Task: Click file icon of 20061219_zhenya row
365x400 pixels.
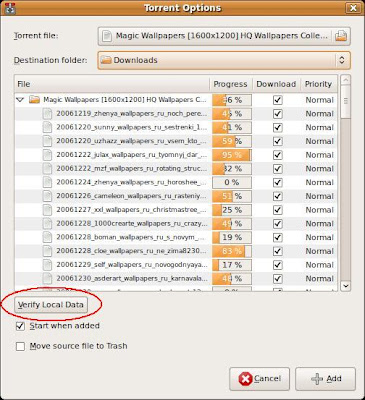Action: coord(47,114)
